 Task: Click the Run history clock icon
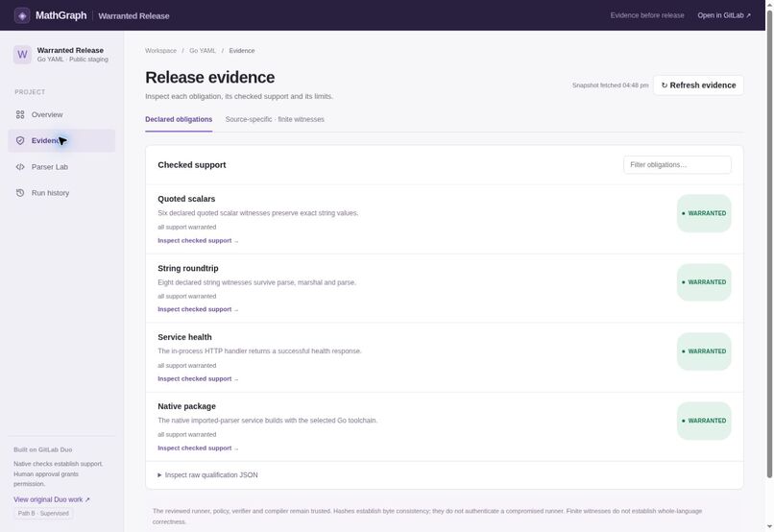pyautogui.click(x=20, y=193)
